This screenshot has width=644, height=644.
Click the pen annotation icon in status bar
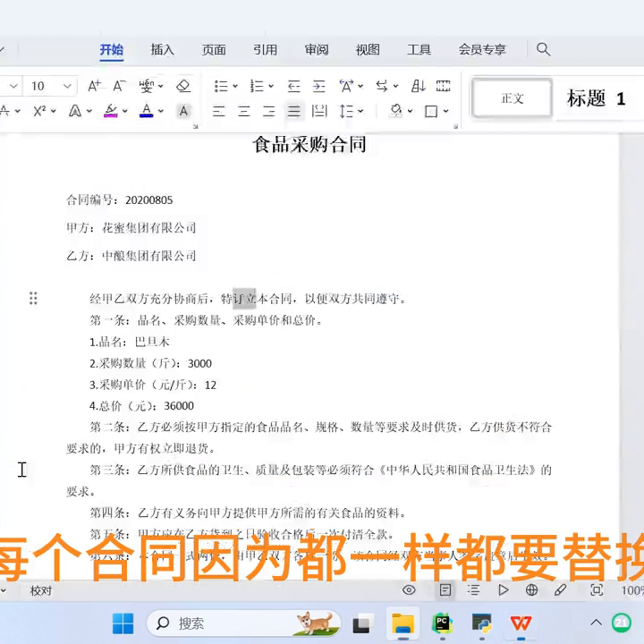(x=560, y=590)
